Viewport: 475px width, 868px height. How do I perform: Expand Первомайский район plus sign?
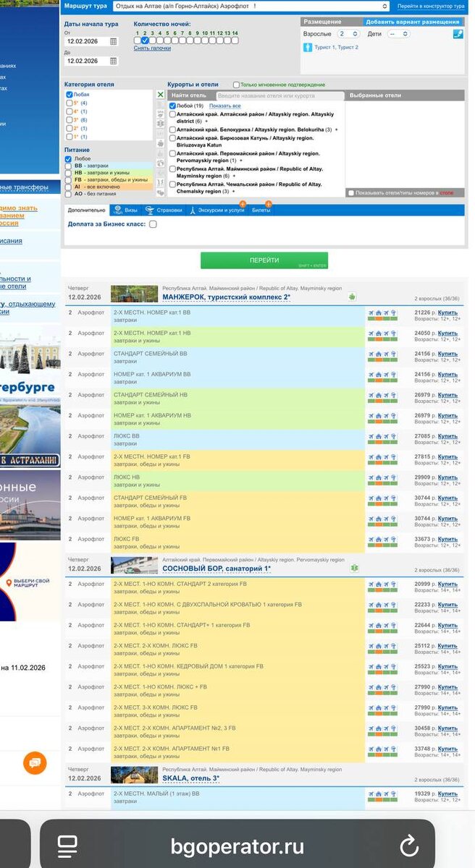tap(240, 160)
